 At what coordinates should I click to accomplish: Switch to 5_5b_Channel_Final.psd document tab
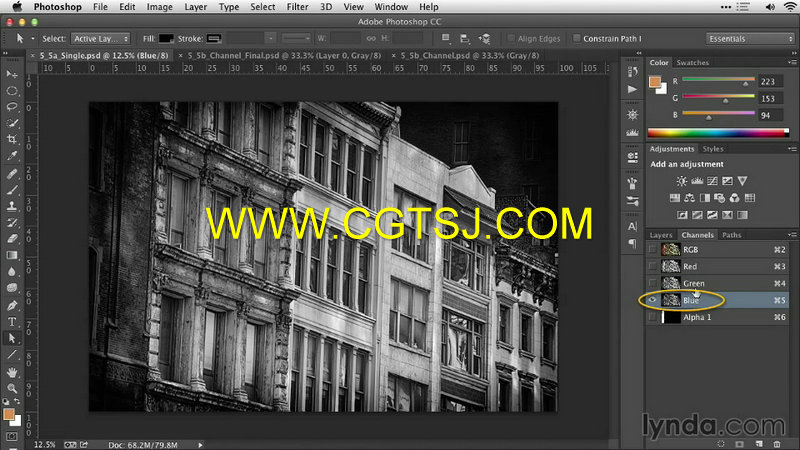point(284,56)
